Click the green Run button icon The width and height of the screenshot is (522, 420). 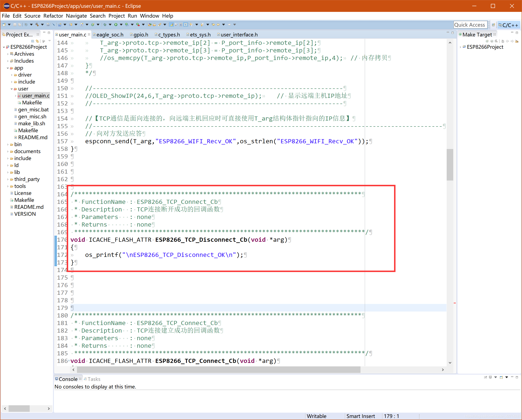116,25
